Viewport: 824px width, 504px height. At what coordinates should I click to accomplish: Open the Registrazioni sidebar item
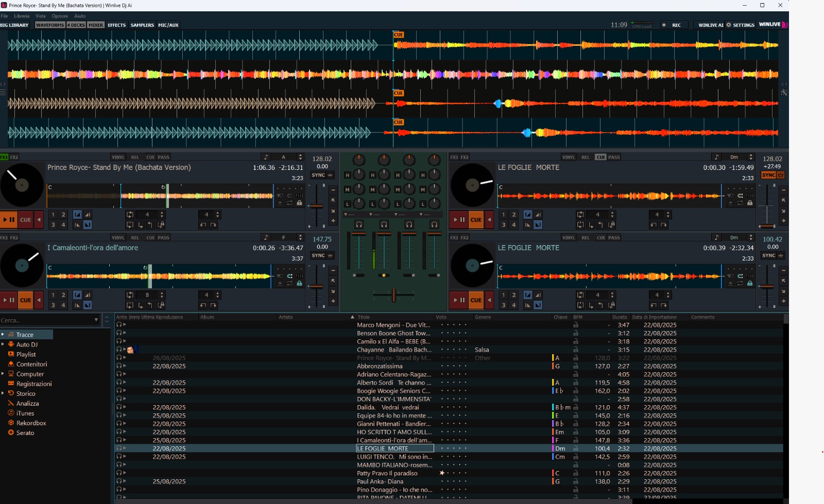pyautogui.click(x=34, y=384)
